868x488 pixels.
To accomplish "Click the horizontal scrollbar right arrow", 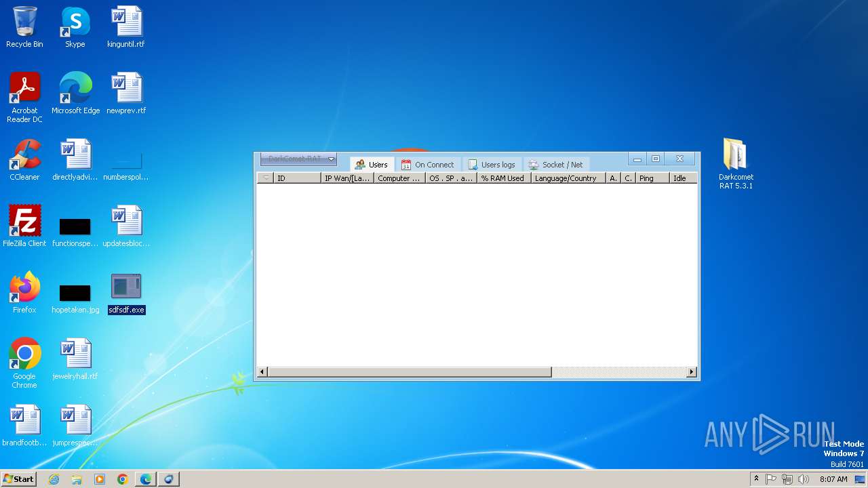I will [692, 372].
